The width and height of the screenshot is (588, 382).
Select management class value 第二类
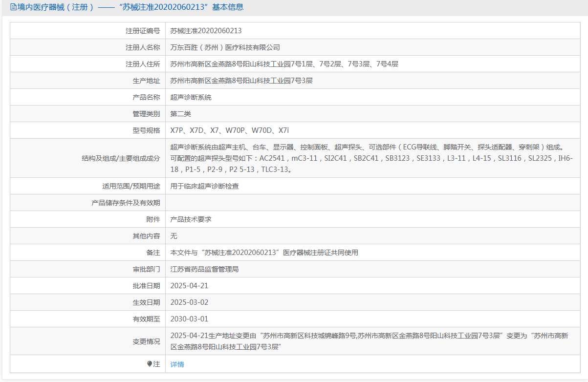click(180, 114)
